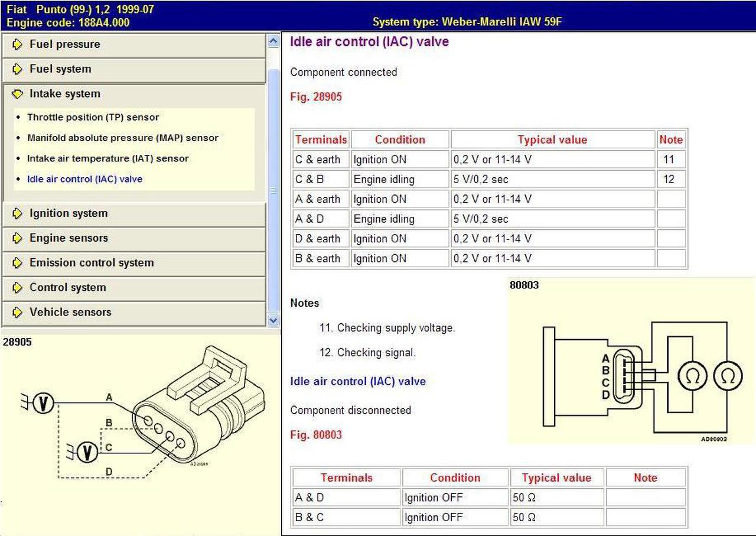Click the 'Component disconnected' text

click(x=351, y=410)
